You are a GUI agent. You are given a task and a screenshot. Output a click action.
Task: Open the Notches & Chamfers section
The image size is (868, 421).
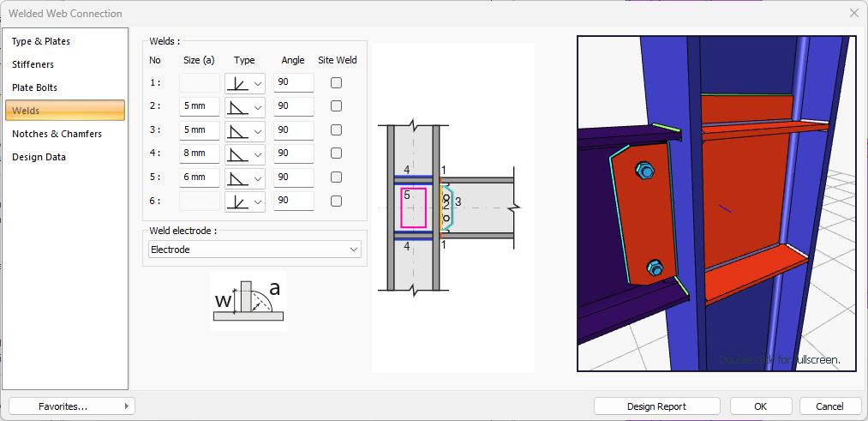[57, 134]
